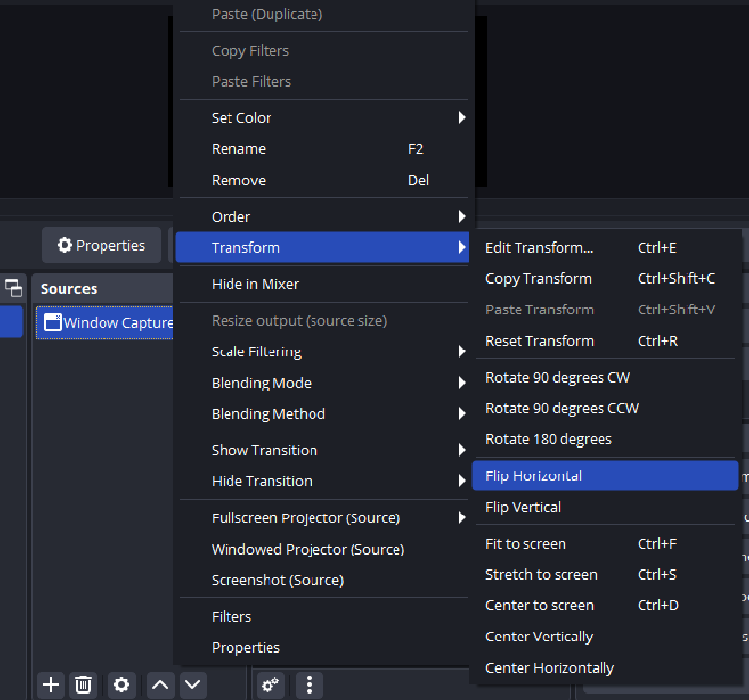Image resolution: width=749 pixels, height=700 pixels.
Task: Choose Fit to screen
Action: pyautogui.click(x=605, y=544)
